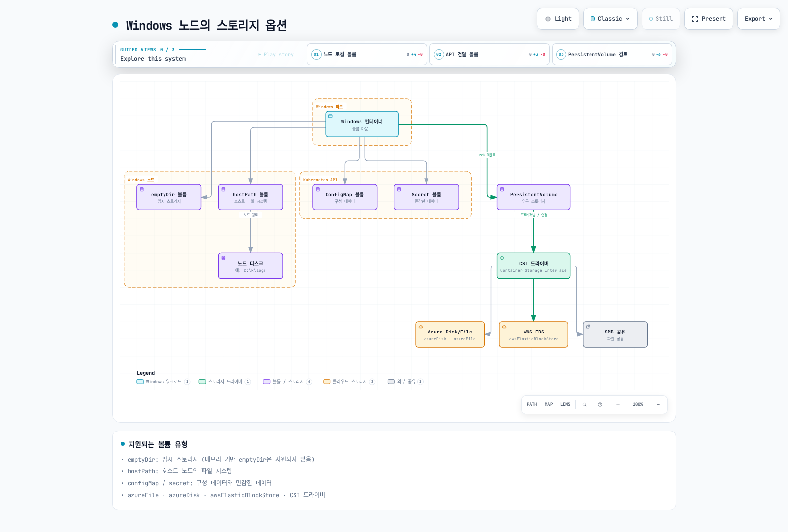Select the Azure Disk/File node

tap(450, 334)
